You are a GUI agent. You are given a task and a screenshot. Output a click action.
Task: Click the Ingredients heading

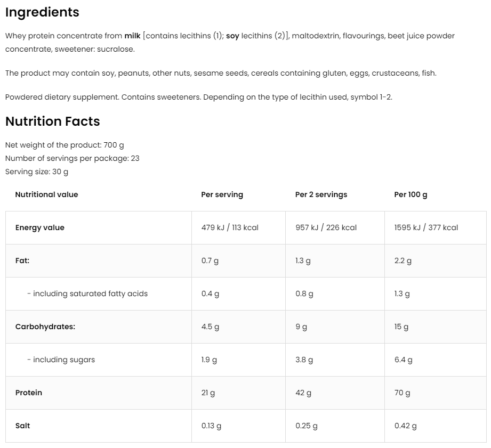pyautogui.click(x=42, y=12)
